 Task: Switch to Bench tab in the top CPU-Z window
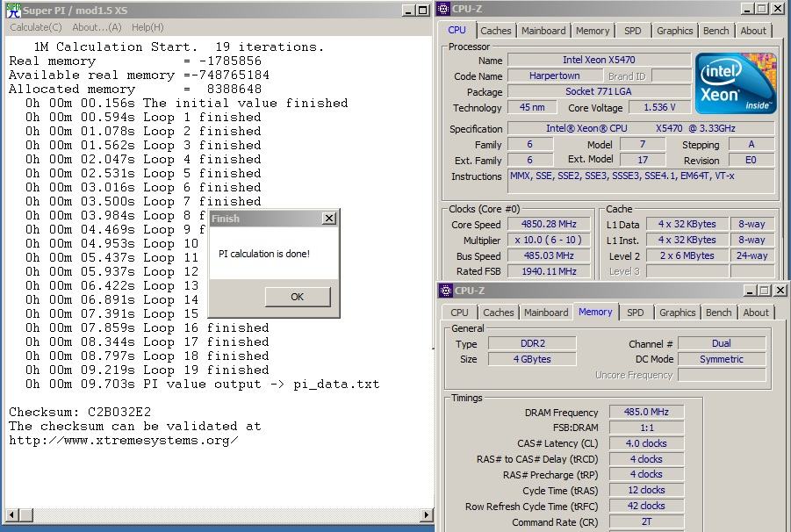(715, 31)
